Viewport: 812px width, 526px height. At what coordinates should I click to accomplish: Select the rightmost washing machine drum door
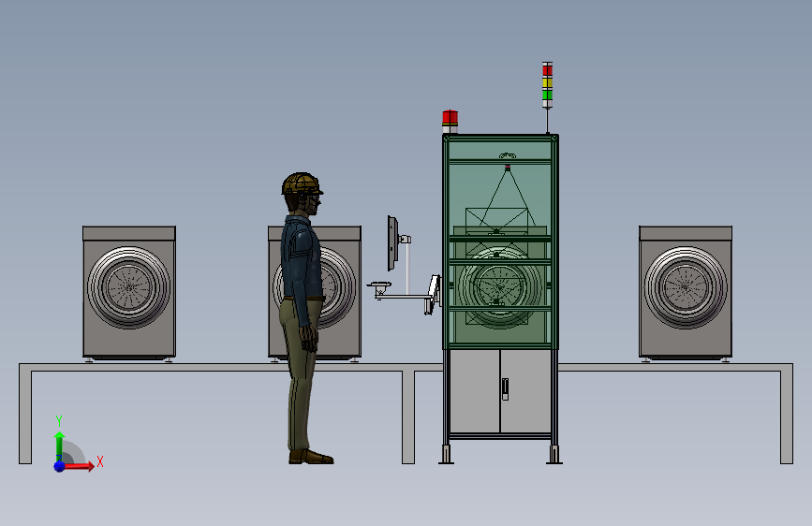(x=686, y=287)
